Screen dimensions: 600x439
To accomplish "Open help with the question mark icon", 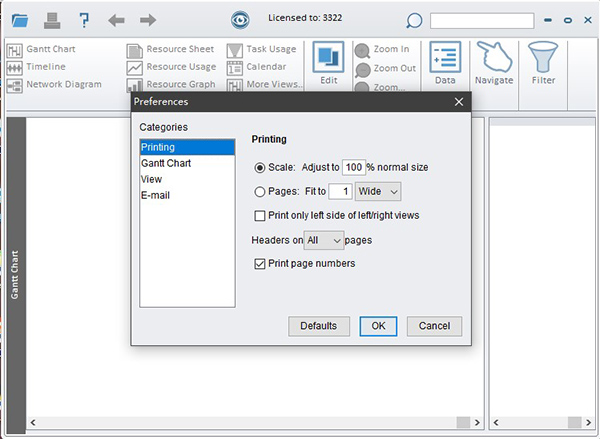I will click(84, 20).
